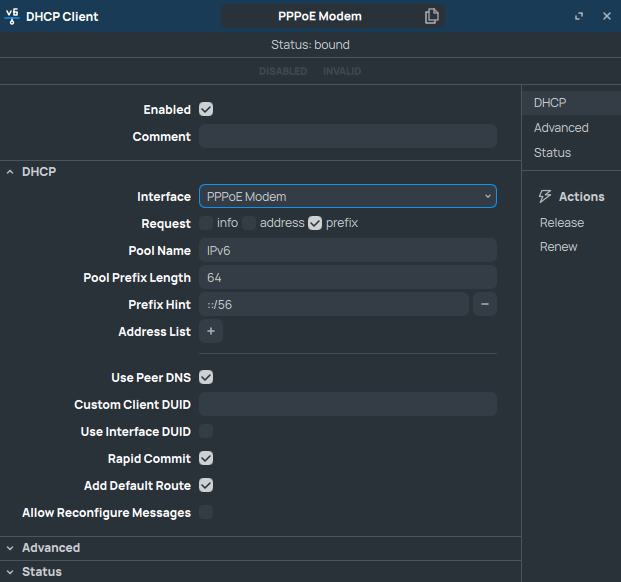Uncheck the Request prefix checkbox
621x582 pixels.
pos(315,223)
